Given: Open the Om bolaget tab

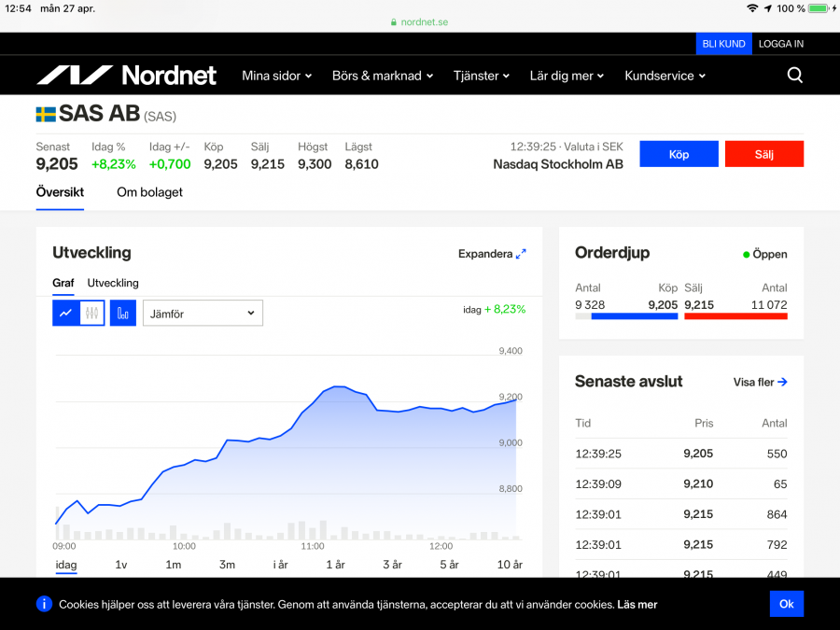Looking at the screenshot, I should coord(149,192).
